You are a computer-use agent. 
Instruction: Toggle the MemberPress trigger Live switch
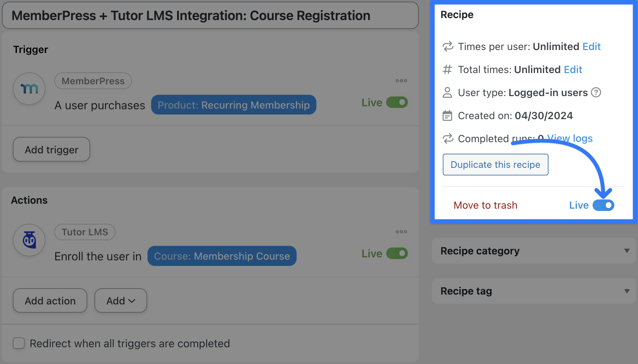397,102
